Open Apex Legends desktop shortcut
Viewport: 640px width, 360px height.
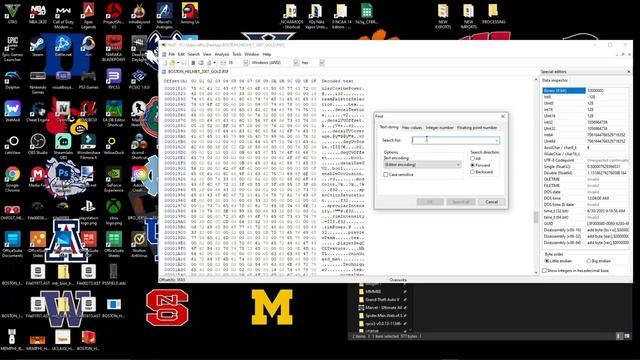[89, 16]
